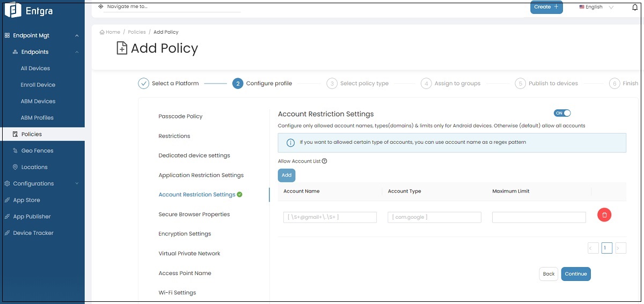Screen dimensions: 644x304
Task: Click the Continue button
Action: point(576,274)
